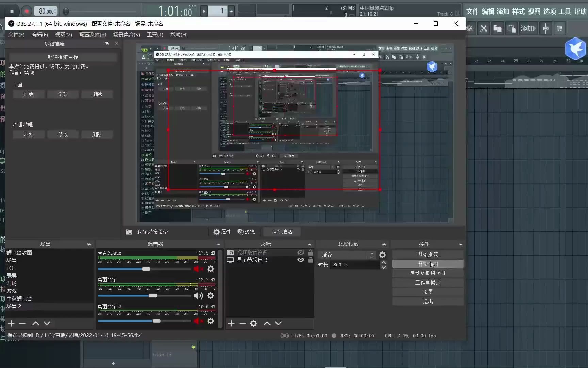Undock the 控件 panel
Image resolution: width=588 pixels, height=368 pixels.
point(461,244)
